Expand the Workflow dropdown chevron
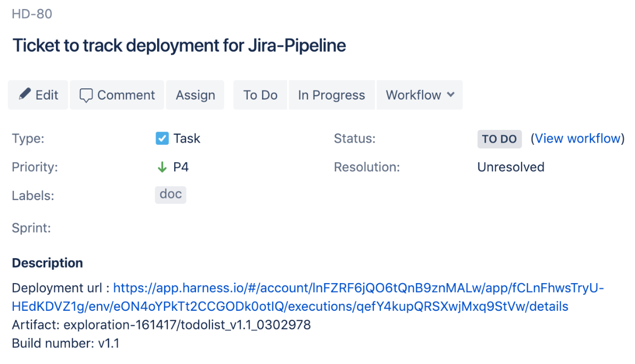 451,95
